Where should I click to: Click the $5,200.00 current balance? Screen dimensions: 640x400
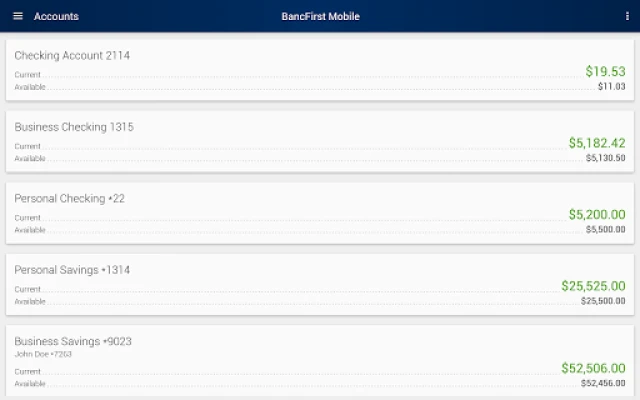597,215
